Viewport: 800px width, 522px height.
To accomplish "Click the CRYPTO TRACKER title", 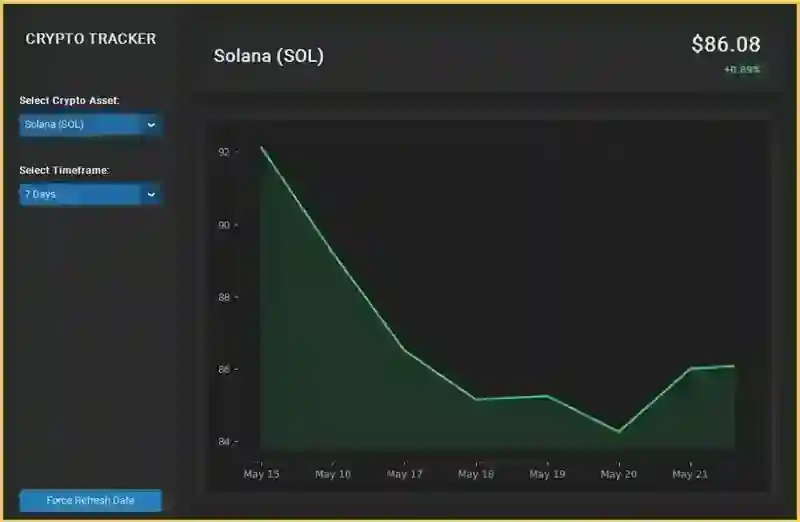I will coord(91,39).
